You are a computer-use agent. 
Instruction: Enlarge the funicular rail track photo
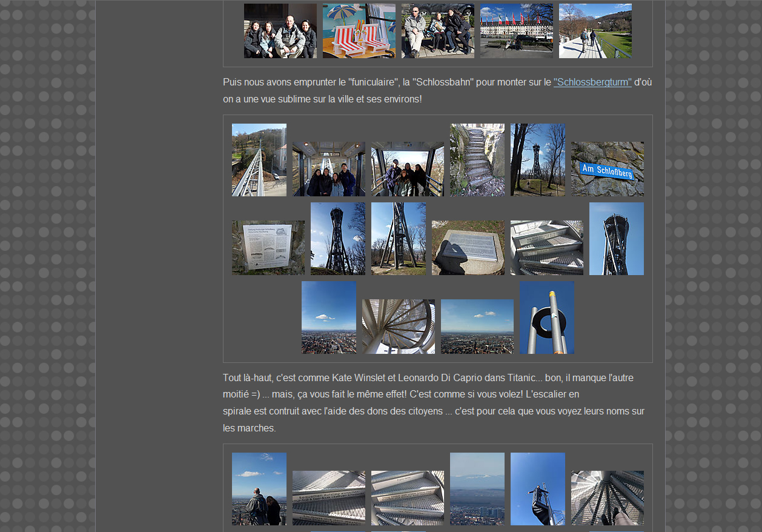(259, 160)
